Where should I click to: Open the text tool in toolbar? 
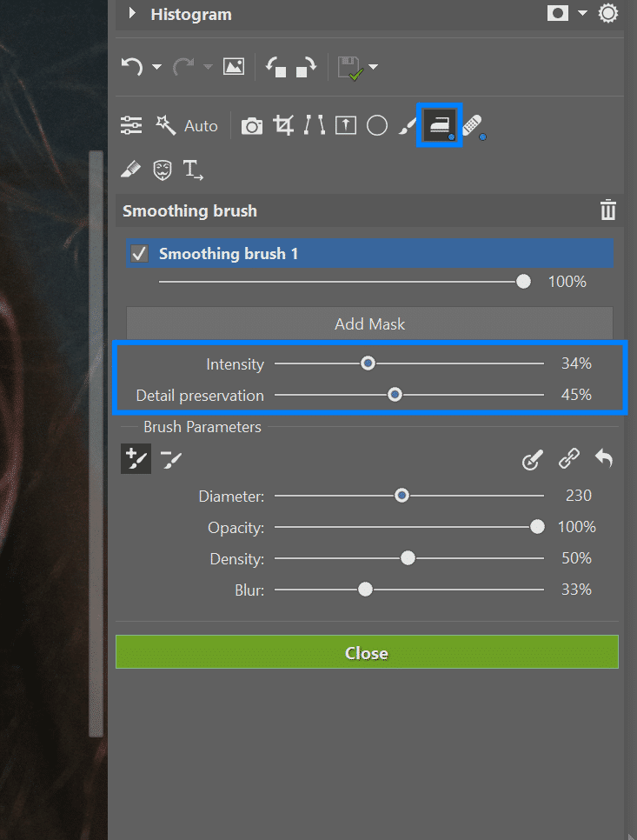click(193, 170)
